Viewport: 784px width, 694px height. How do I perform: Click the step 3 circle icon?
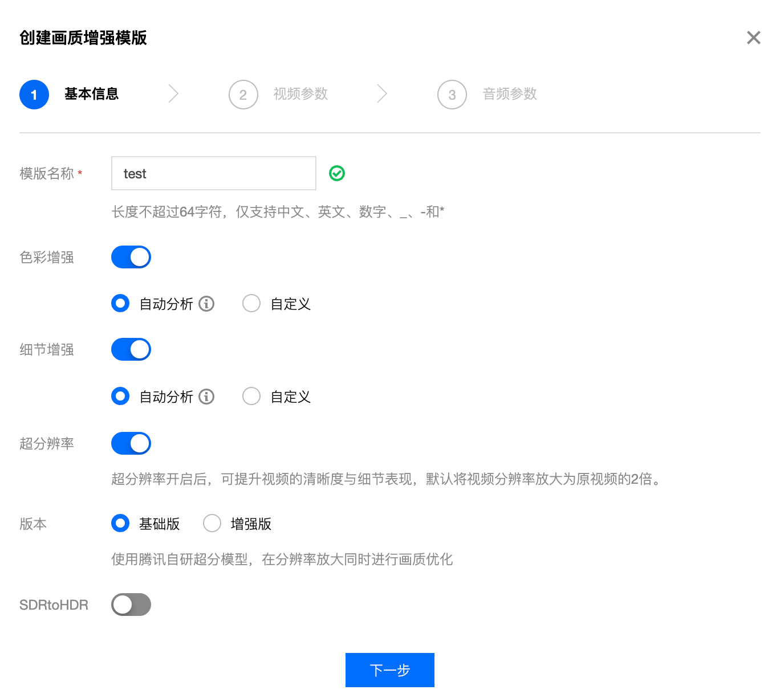coord(452,95)
